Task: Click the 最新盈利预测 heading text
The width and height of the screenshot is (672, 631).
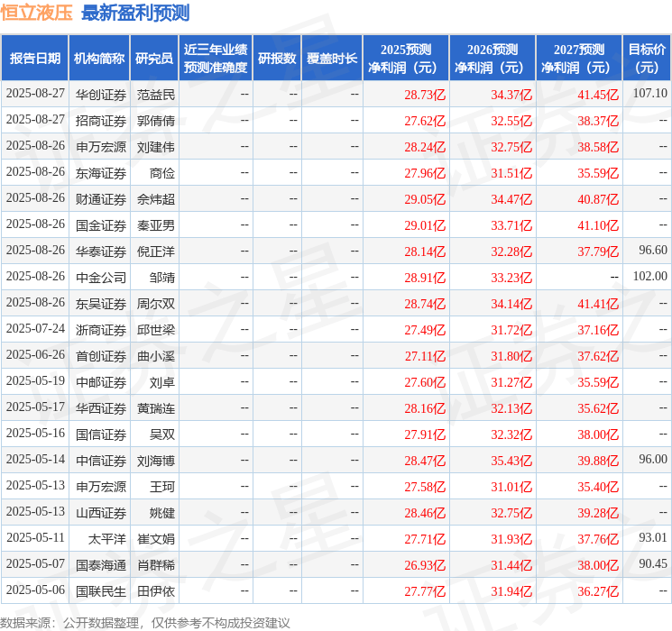Action: [x=135, y=14]
